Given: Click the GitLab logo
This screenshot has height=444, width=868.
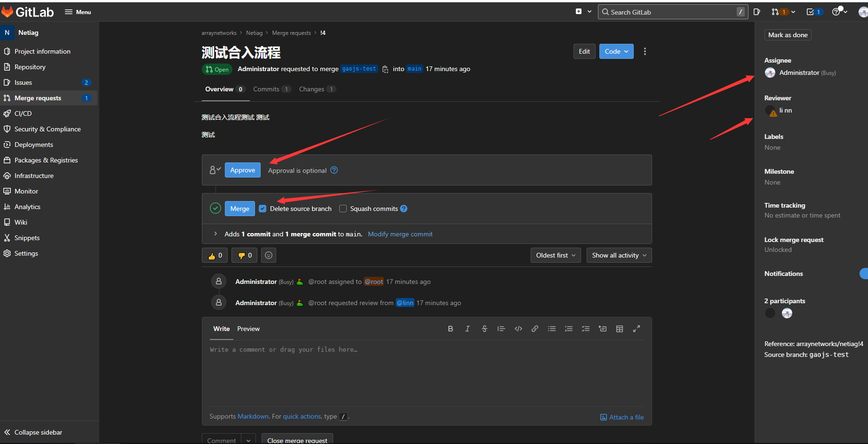Looking at the screenshot, I should 28,12.
